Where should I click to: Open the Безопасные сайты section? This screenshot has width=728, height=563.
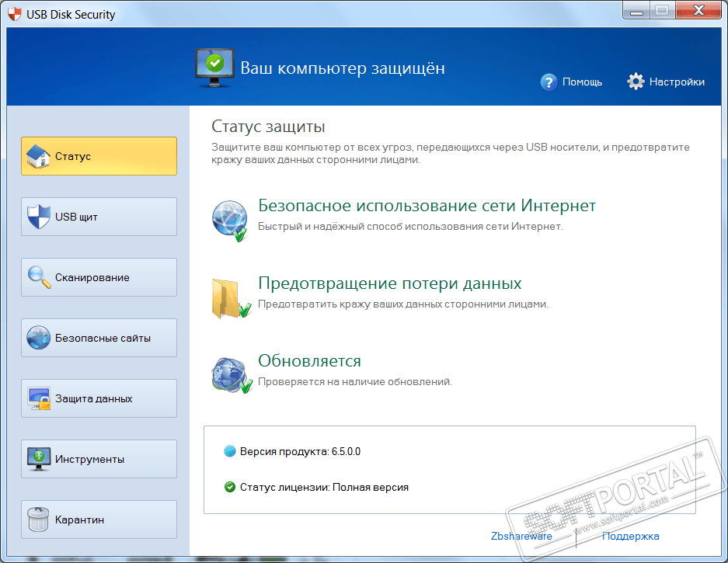[x=99, y=338]
